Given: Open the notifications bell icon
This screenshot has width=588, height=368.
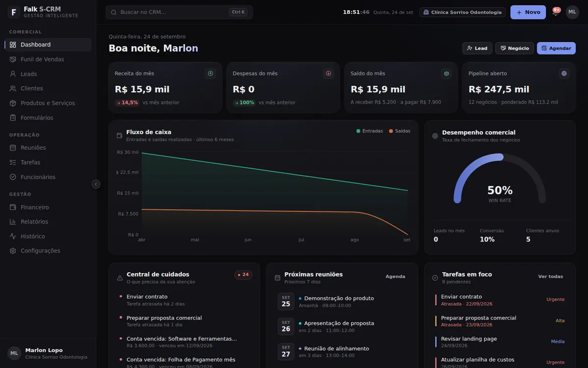Looking at the screenshot, I should pos(555,12).
